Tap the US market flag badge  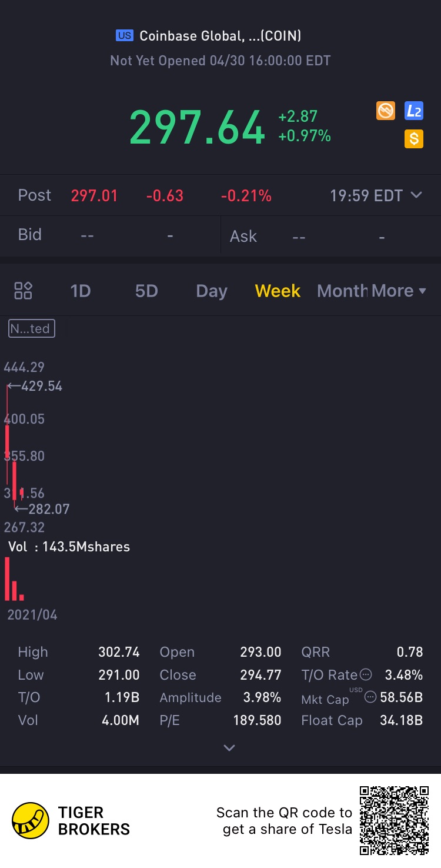pyautogui.click(x=124, y=36)
